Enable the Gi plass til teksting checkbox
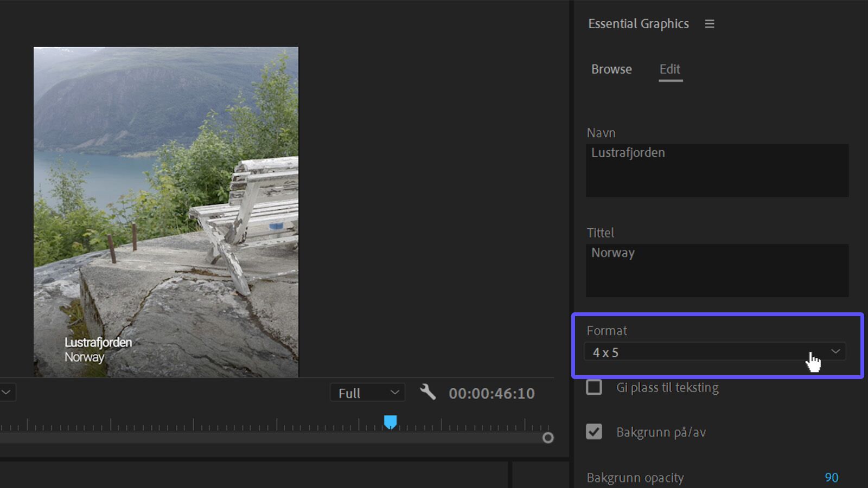868x488 pixels. point(594,387)
